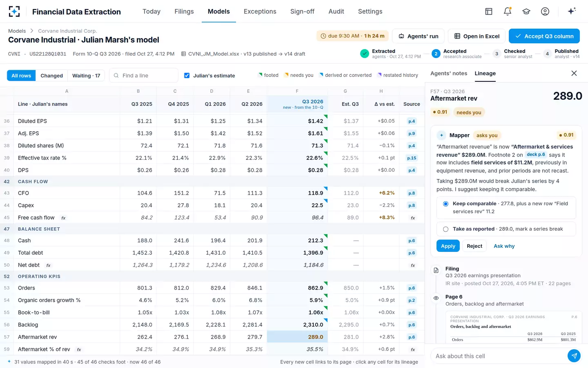Click the Ask about this cell input
Viewport: 588px width, 368px height.
click(499, 356)
